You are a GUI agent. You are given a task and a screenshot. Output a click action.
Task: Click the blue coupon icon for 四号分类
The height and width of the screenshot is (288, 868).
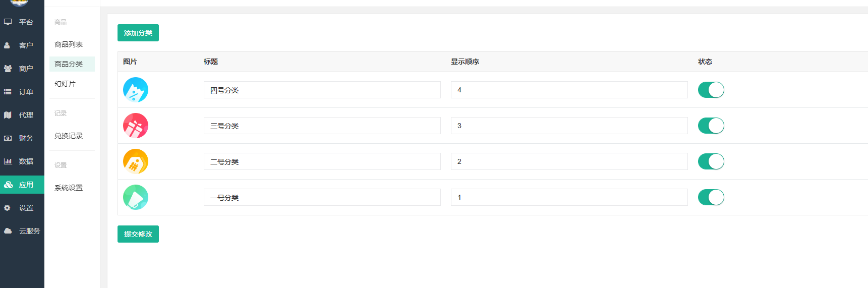click(136, 90)
